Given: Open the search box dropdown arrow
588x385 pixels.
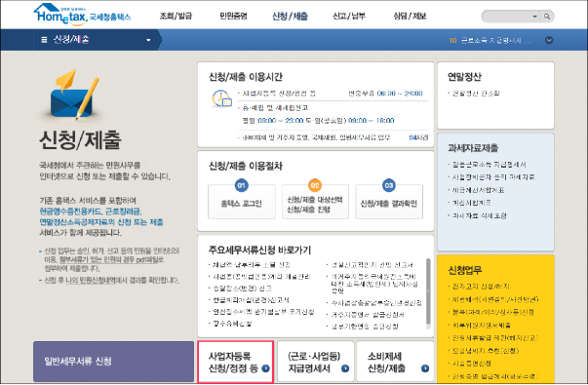Looking at the screenshot, I should click(534, 17).
